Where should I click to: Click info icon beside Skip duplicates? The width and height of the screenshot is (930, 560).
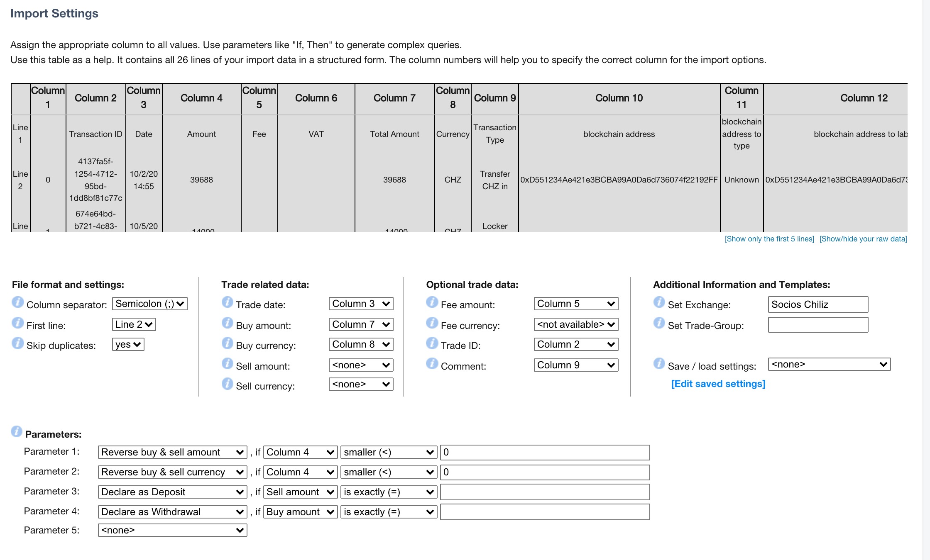click(x=17, y=343)
